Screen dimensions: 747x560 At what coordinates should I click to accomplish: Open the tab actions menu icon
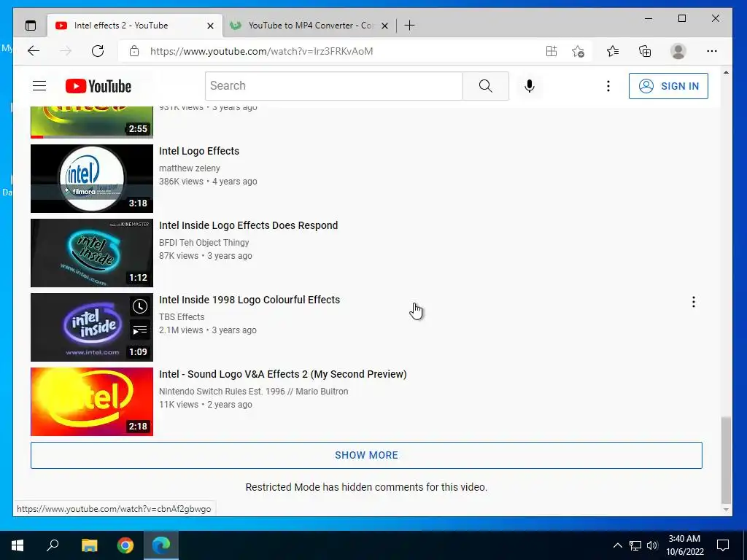(31, 26)
